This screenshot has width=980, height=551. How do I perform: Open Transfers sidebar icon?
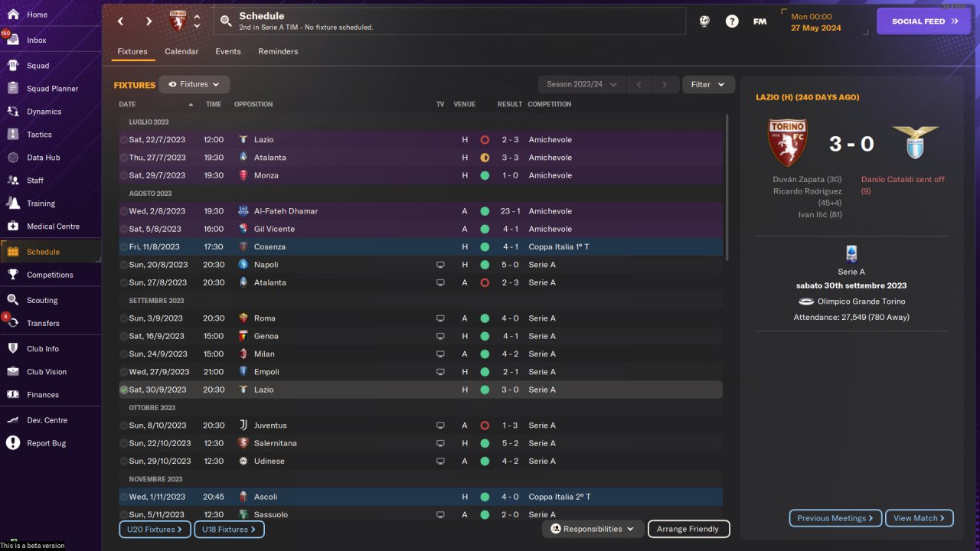pos(13,323)
